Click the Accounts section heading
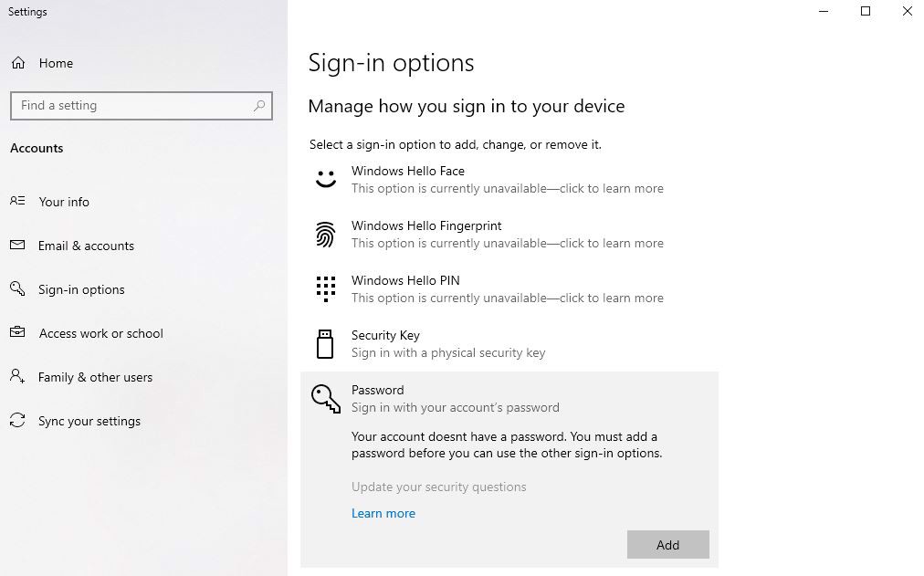Screen dimensions: 924x576 (37, 149)
